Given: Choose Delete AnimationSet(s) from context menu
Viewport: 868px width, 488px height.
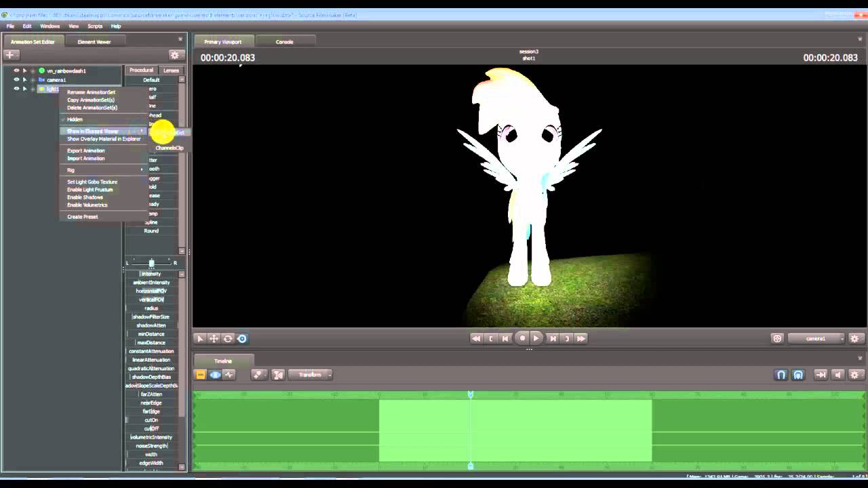Looking at the screenshot, I should (92, 108).
